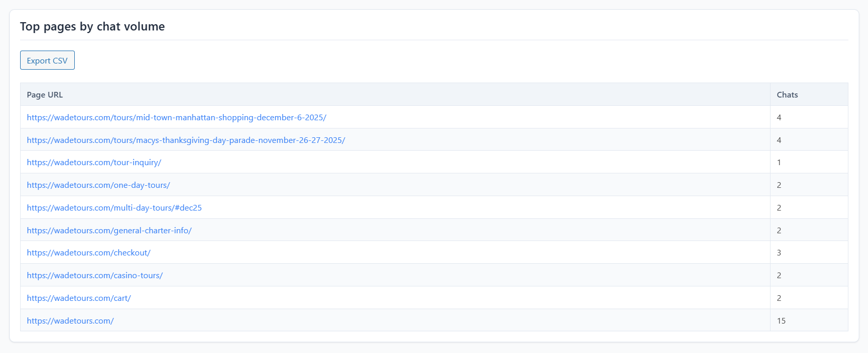The height and width of the screenshot is (353, 868).
Task: Click the Chats value for Macy's parade row
Action: (x=779, y=140)
